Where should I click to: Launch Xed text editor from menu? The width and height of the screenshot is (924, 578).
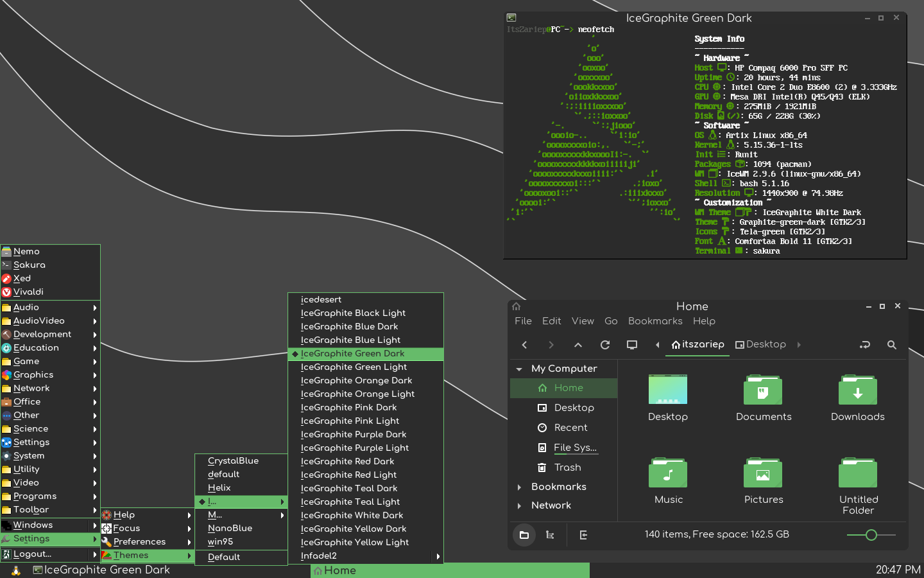50,279
